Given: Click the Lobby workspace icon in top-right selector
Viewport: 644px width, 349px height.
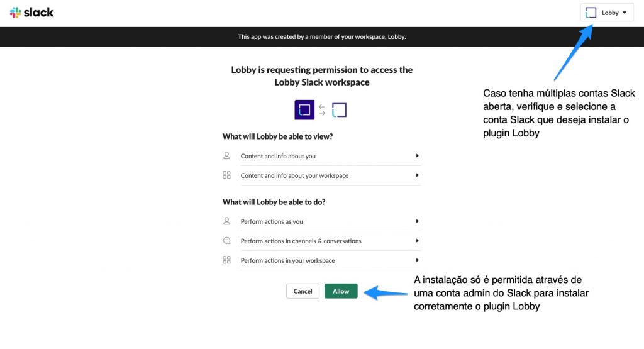Looking at the screenshot, I should click(591, 13).
